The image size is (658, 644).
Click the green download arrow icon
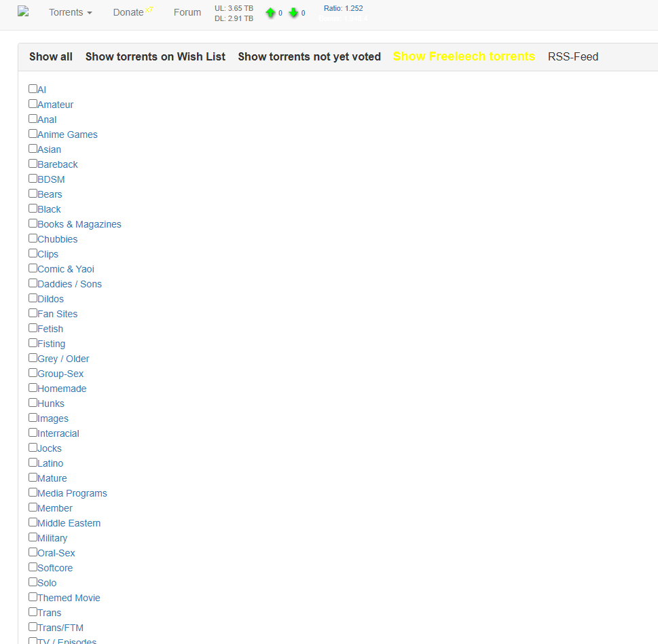tap(293, 13)
